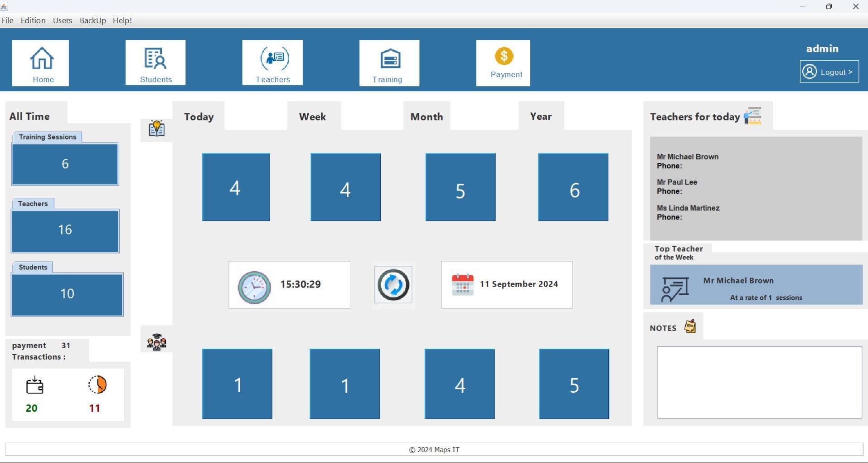Image resolution: width=868 pixels, height=463 pixels.
Task: Open the Teachers section
Action: (272, 63)
